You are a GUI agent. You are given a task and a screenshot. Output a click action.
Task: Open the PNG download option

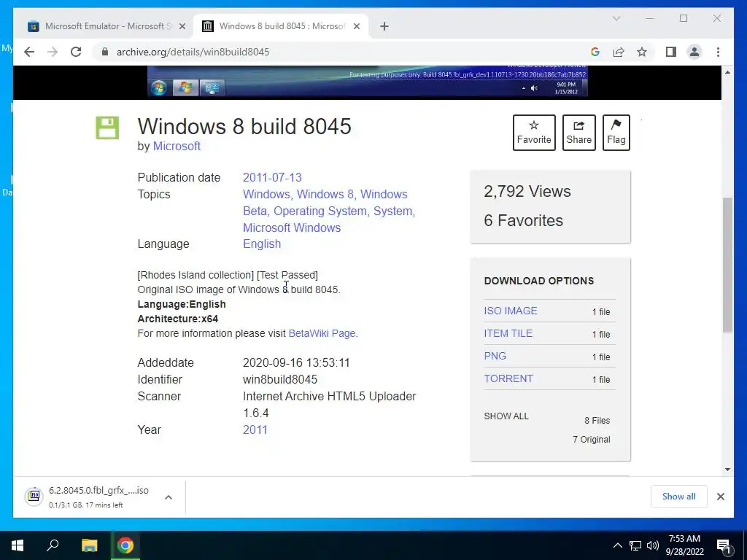(x=495, y=356)
